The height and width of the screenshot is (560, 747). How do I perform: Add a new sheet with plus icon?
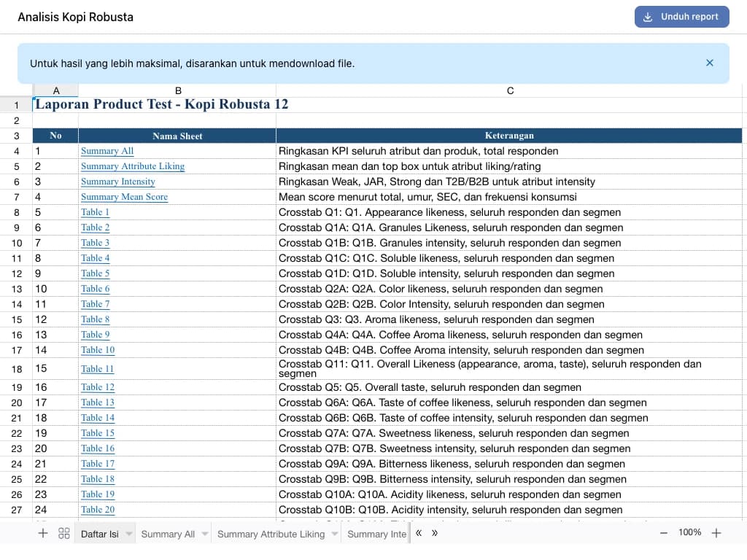43,533
